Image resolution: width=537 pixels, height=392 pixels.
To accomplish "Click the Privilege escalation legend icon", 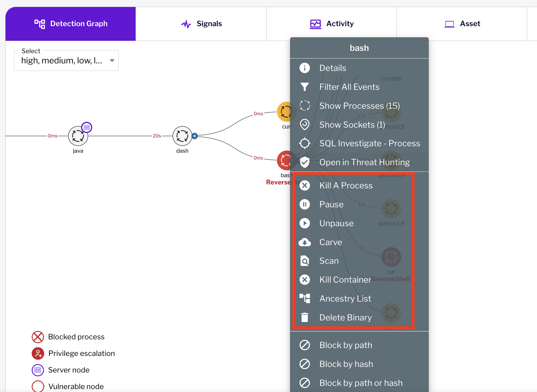I will click(38, 353).
